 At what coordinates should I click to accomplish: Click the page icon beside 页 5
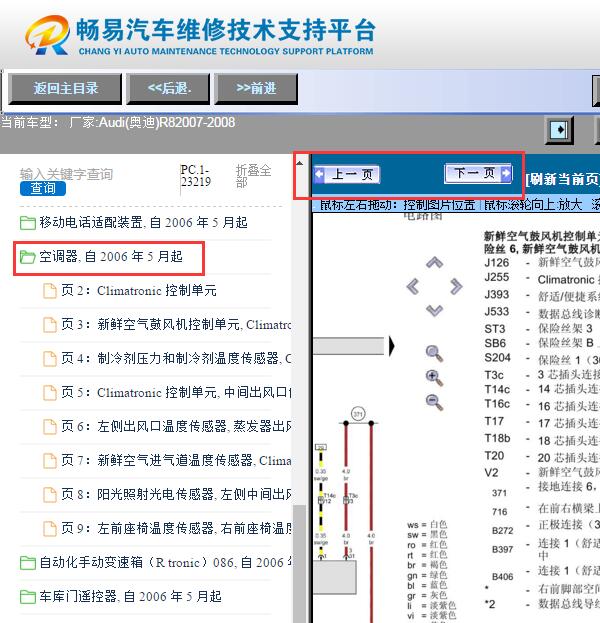(50, 393)
